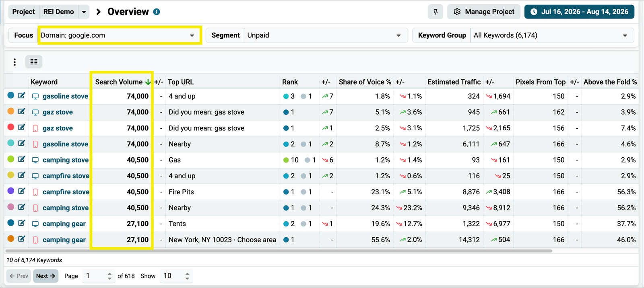Adjust the Show rows stepper arrows
The height and width of the screenshot is (288, 644).
(x=187, y=276)
